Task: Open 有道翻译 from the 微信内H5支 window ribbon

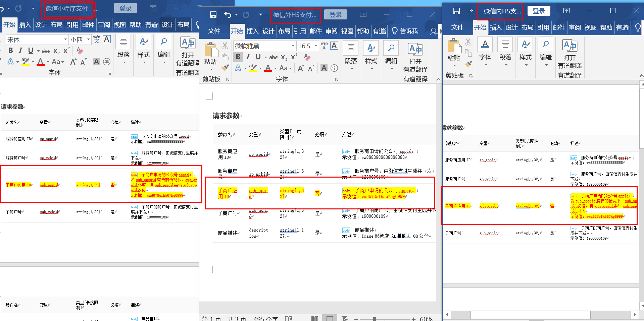Action: coord(569,54)
